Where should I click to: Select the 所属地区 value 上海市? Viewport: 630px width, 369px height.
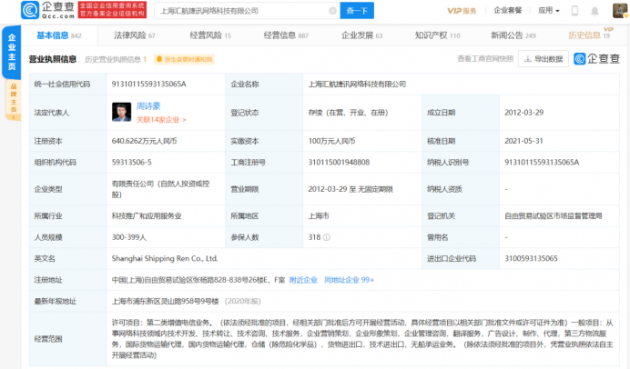318,216
